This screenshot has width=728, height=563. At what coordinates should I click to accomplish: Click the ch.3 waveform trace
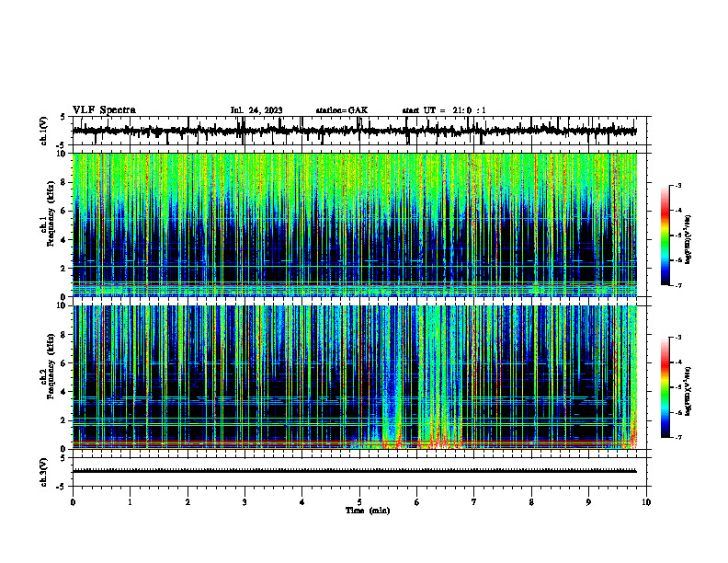[x=355, y=471]
